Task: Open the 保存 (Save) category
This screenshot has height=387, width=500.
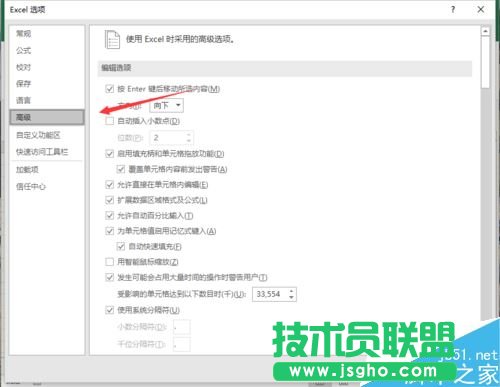Action: (x=23, y=83)
